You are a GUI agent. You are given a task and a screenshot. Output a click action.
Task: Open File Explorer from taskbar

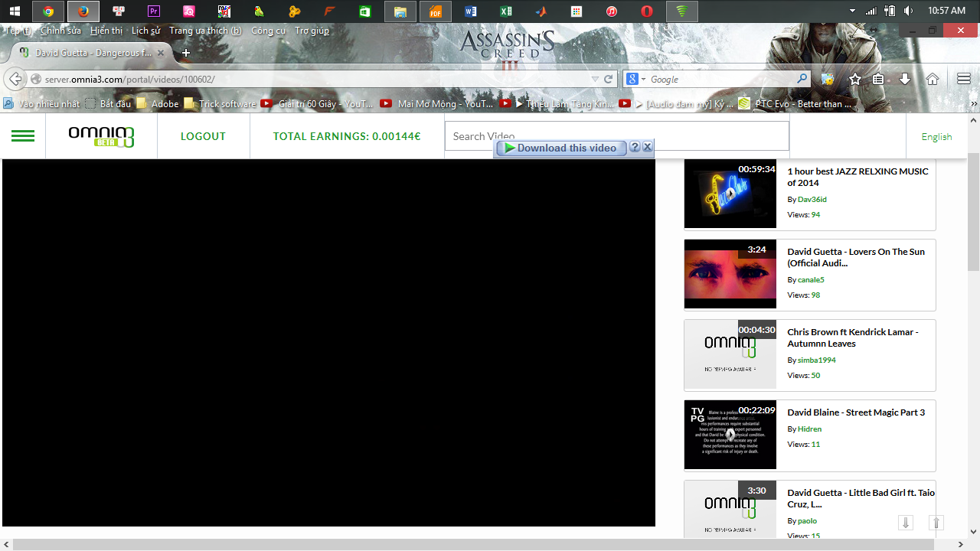pyautogui.click(x=400, y=11)
